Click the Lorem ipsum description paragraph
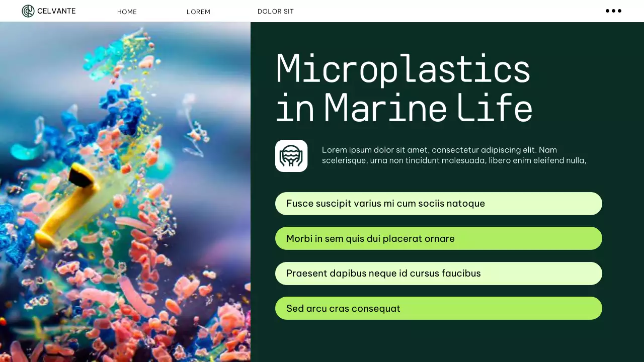Image resolution: width=644 pixels, height=362 pixels. click(454, 155)
